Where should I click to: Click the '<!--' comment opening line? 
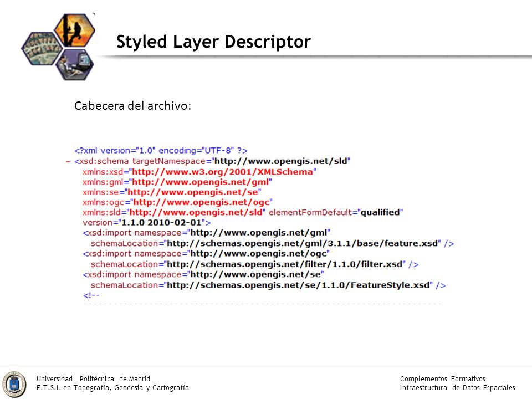pos(91,295)
